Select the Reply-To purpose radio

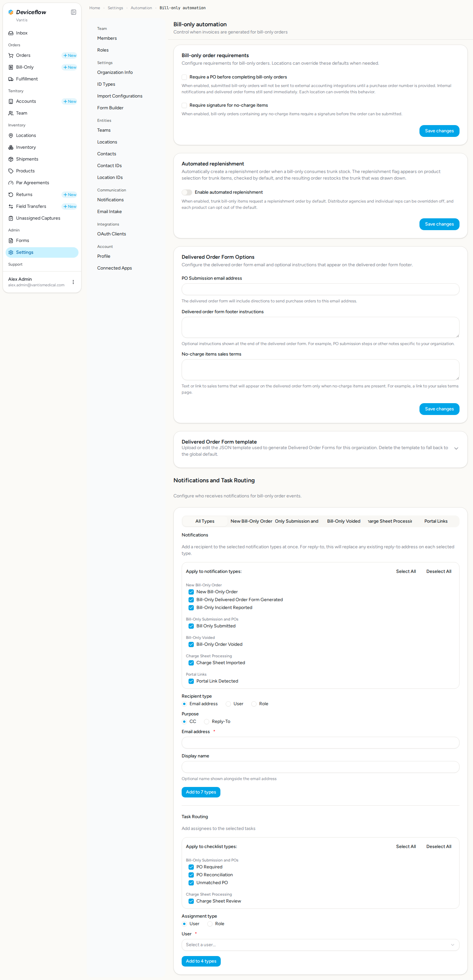pos(207,722)
